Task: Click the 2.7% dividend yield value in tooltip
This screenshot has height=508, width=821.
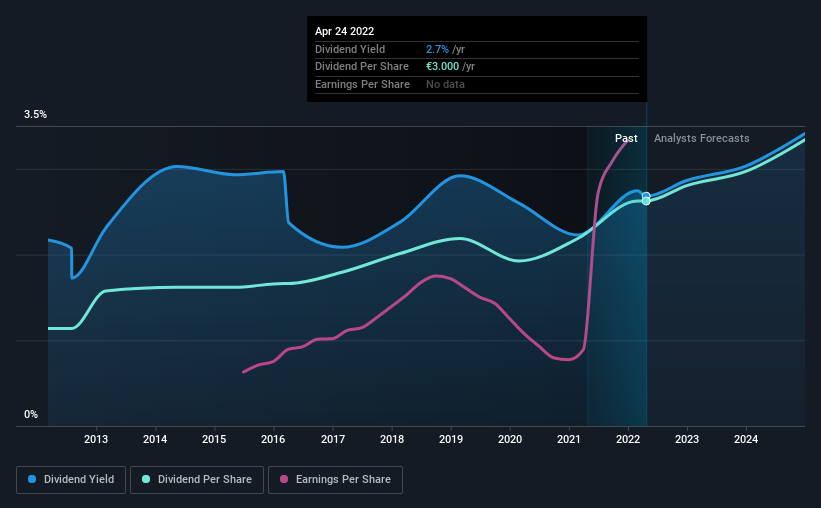Action: [x=437, y=49]
